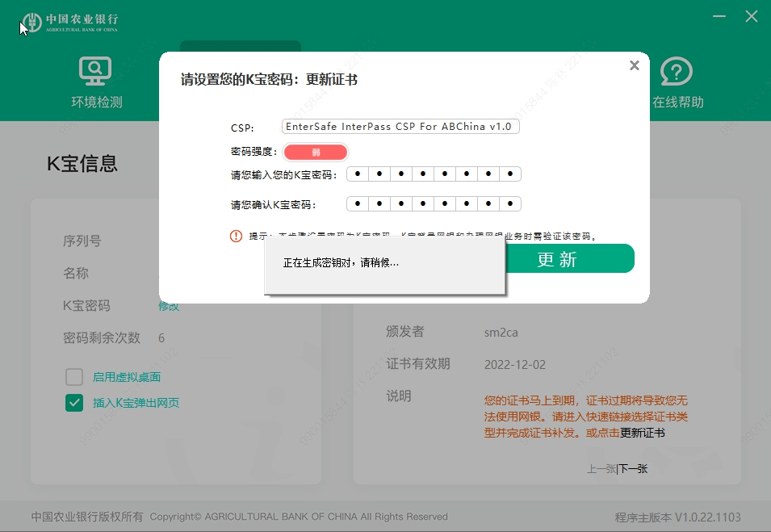Click the K宝信息 heading

pos(82,164)
